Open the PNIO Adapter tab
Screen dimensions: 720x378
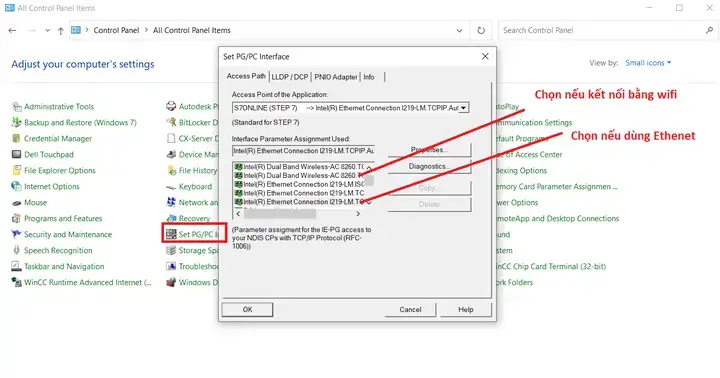tap(336, 77)
